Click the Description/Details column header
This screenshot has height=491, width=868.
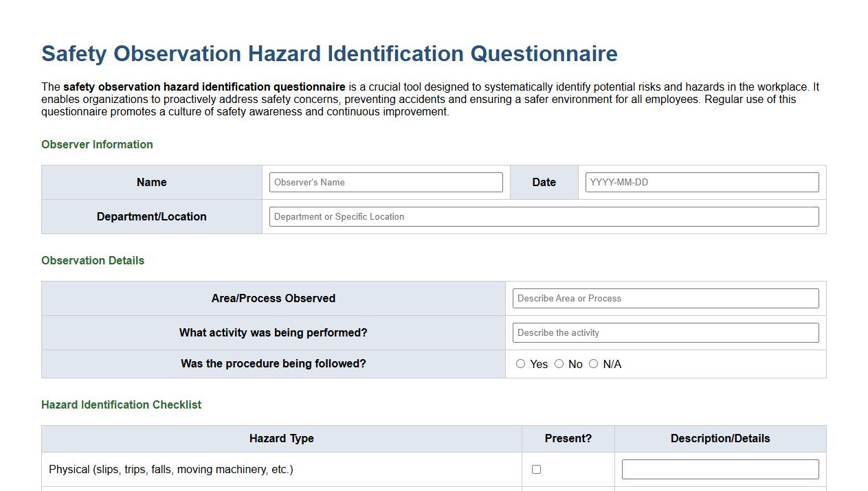(x=720, y=438)
